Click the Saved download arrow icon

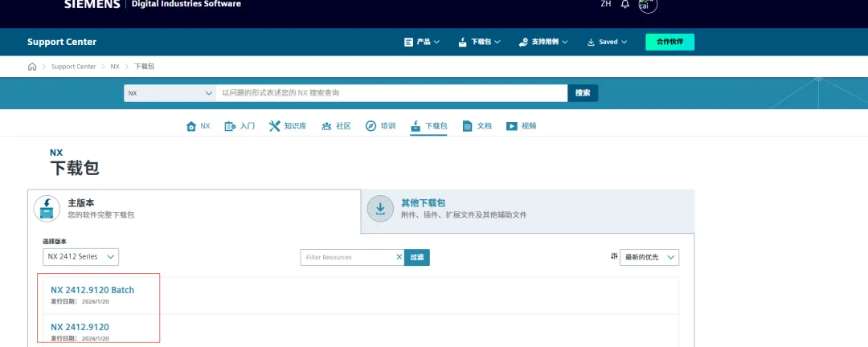[591, 42]
